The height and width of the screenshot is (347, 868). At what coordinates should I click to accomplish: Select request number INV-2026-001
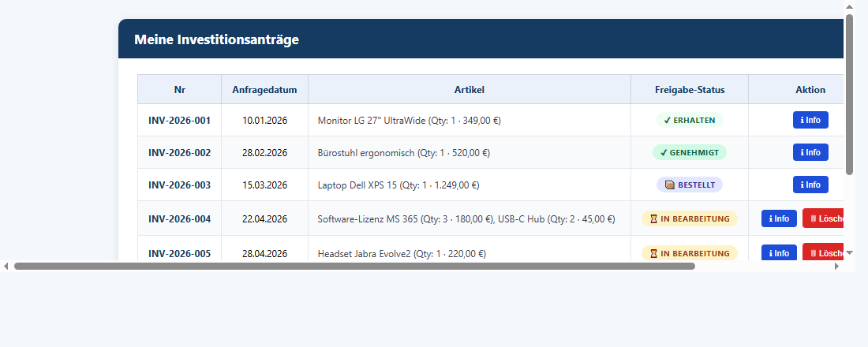(179, 120)
